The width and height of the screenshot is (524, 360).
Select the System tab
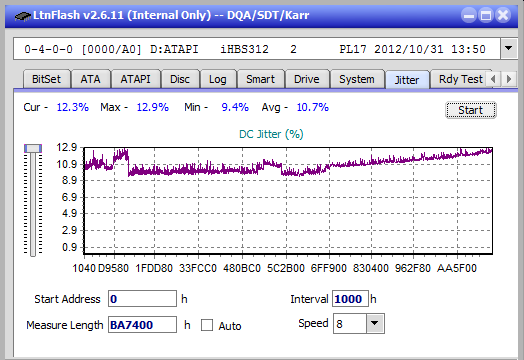(357, 79)
